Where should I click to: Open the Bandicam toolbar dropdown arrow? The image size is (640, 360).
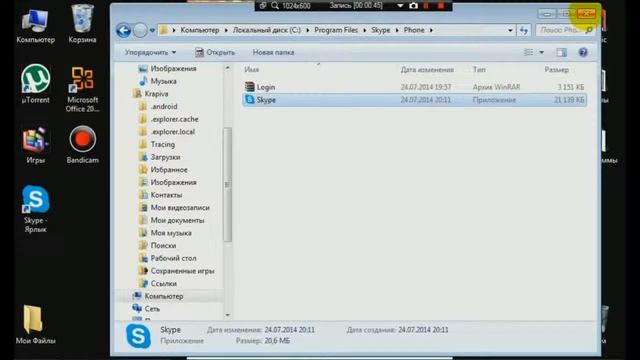(400, 6)
